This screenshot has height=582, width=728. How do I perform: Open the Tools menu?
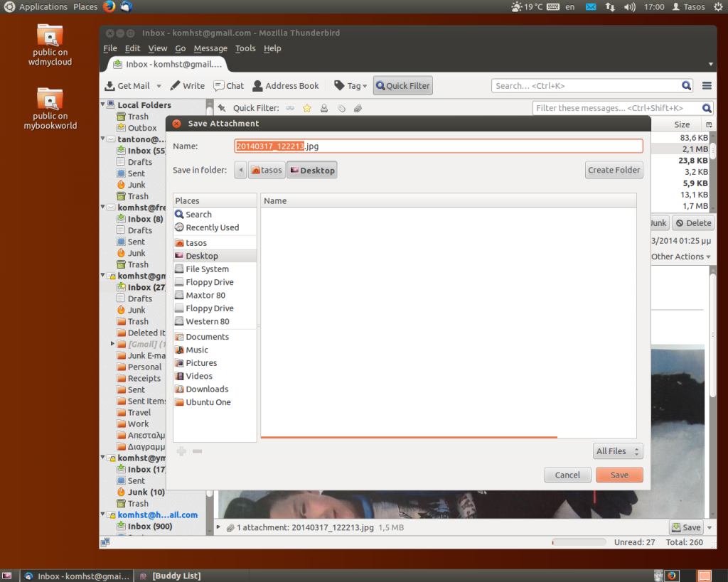coord(245,48)
